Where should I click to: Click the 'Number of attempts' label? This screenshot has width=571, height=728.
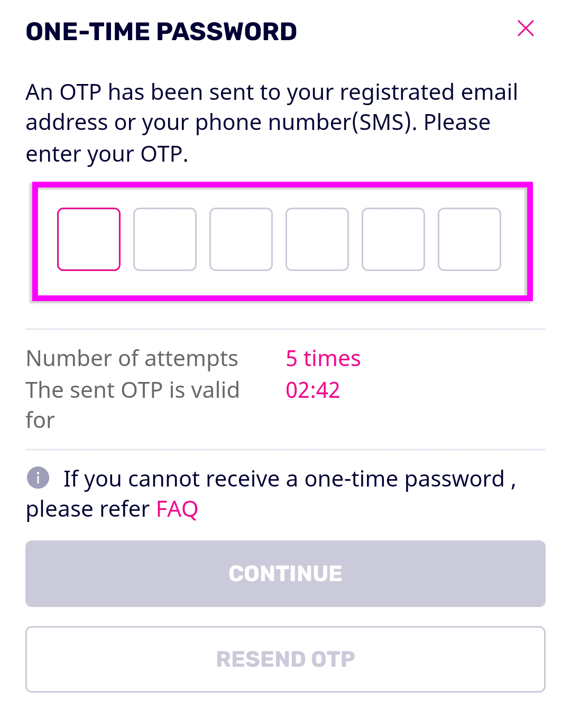click(132, 359)
